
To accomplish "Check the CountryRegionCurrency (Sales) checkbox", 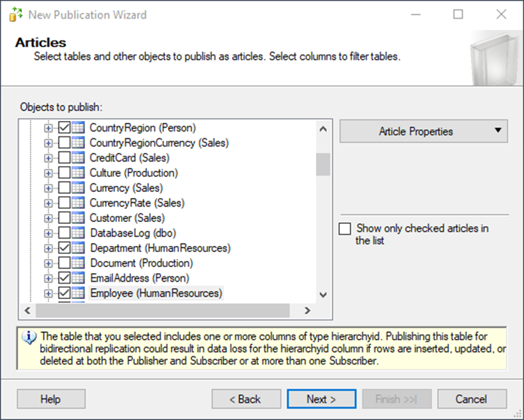I will click(x=64, y=143).
